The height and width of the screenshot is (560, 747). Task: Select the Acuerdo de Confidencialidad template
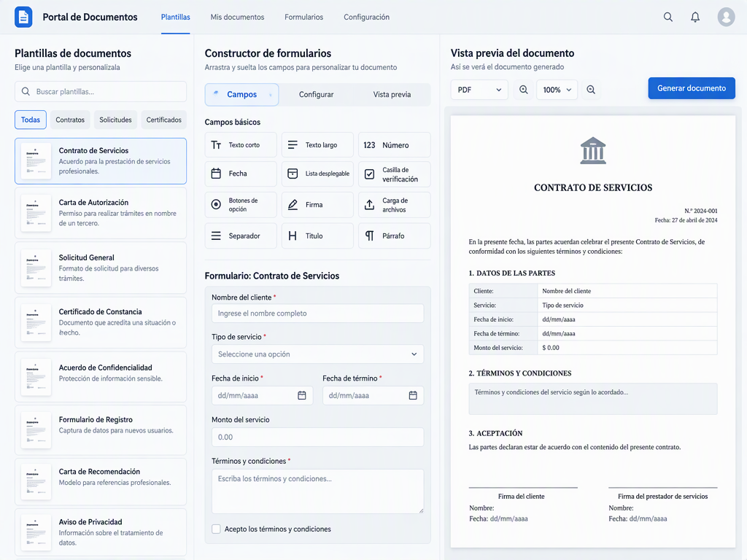101,377
